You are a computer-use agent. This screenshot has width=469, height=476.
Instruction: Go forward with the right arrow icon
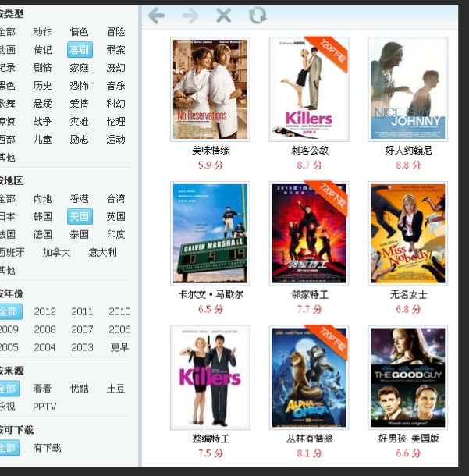tap(190, 16)
